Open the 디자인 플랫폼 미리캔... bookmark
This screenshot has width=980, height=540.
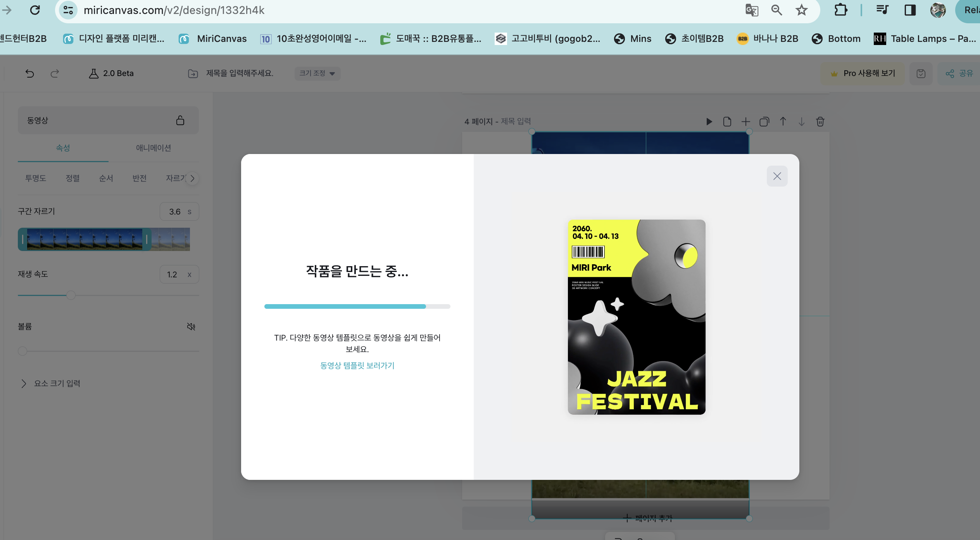[114, 39]
